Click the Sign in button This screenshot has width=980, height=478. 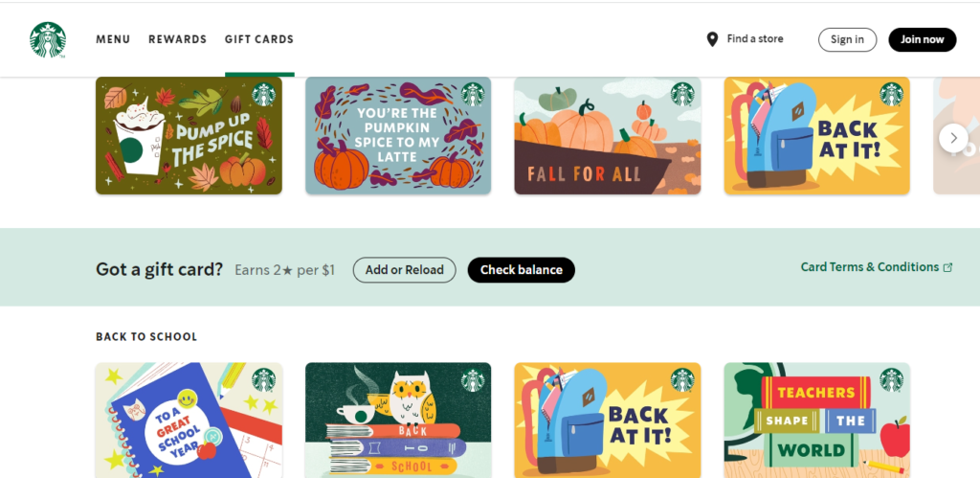coord(848,39)
